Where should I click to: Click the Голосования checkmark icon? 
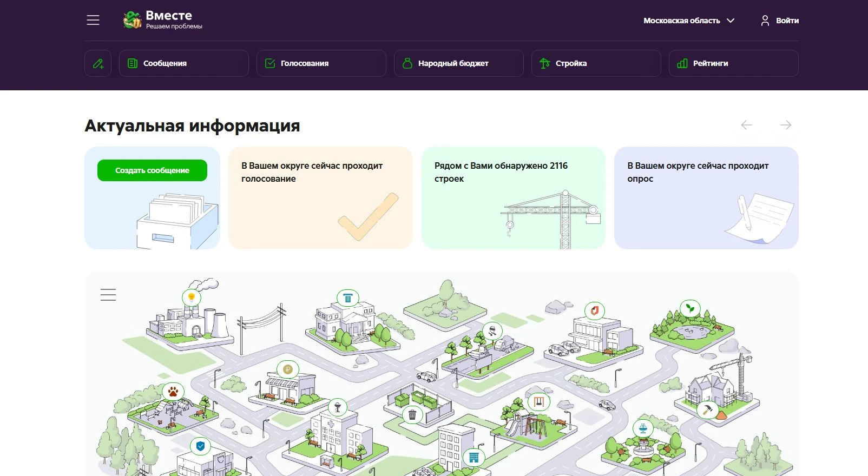pos(269,63)
